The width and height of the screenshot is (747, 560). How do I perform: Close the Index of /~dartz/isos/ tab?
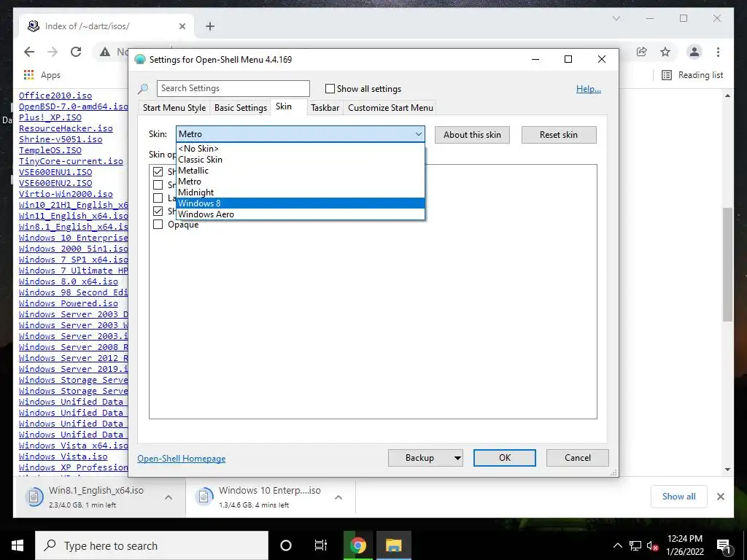click(x=182, y=26)
